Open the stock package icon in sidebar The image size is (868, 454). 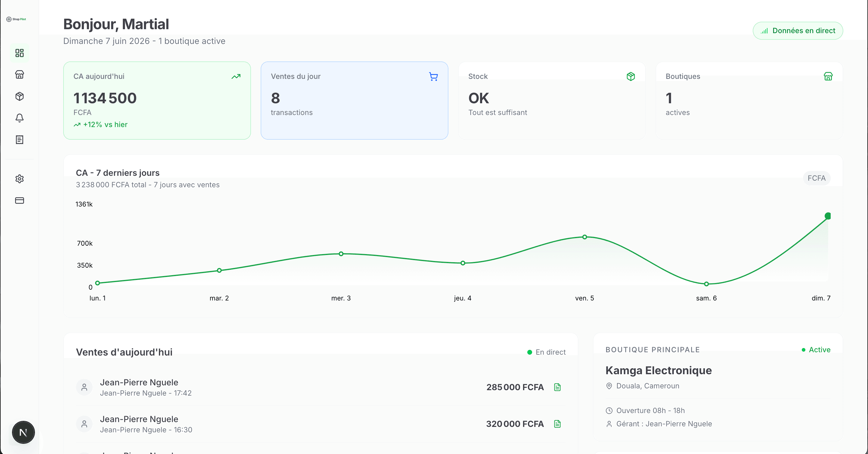point(20,96)
